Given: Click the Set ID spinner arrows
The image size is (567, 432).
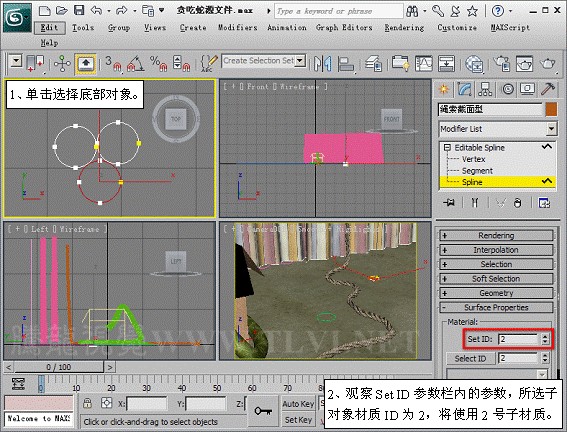Looking at the screenshot, I should (545, 339).
